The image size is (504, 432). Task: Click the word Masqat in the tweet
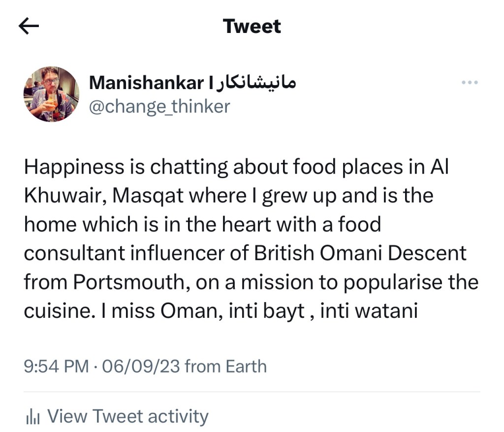click(146, 196)
